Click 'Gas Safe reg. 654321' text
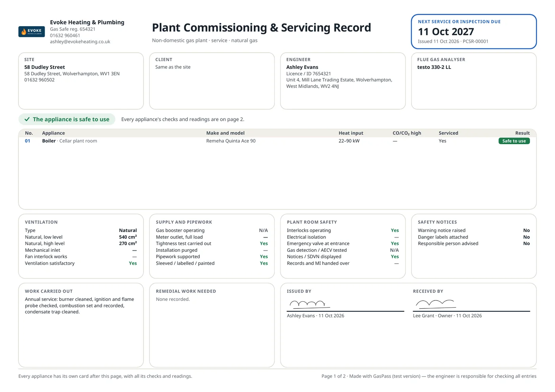This screenshot has height=392, width=555. point(73,29)
